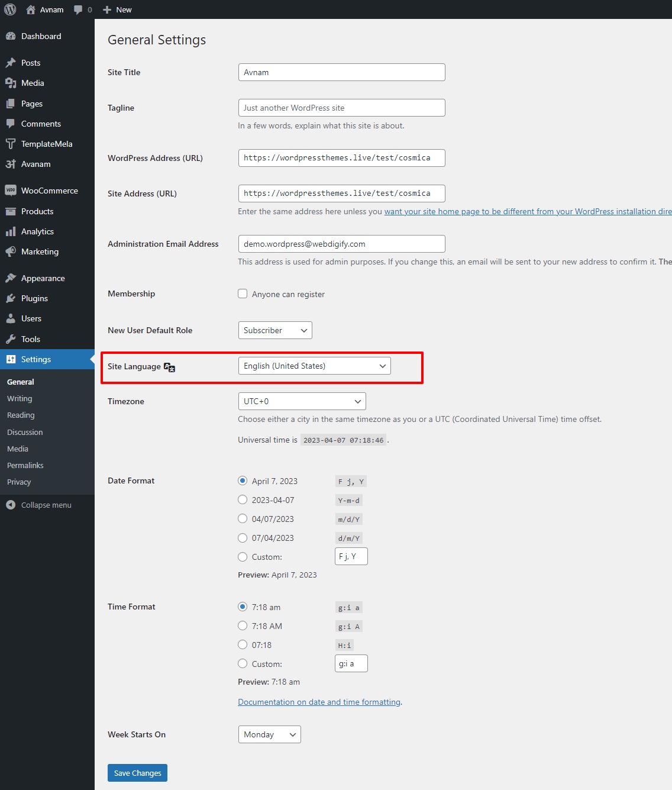Expand the Site Language dropdown
Viewport: 672px width, 790px height.
315,366
